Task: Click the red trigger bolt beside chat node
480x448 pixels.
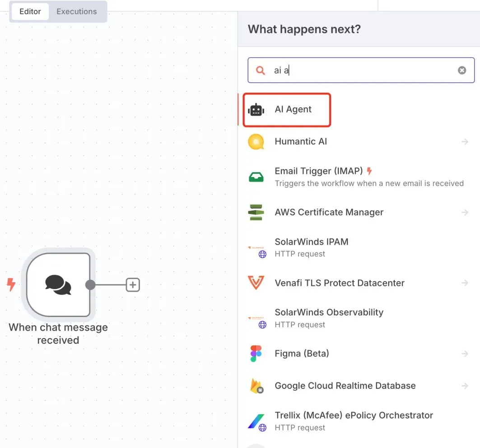Action: click(x=11, y=285)
